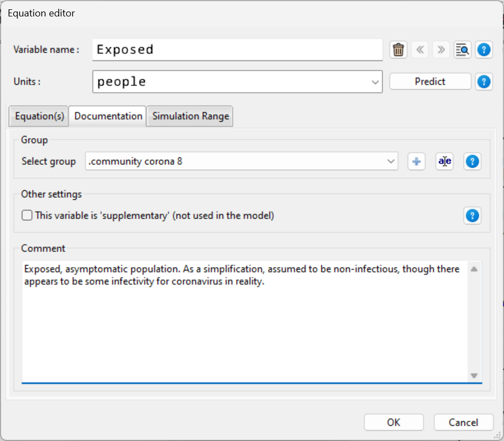Screen dimensions: 504x441
Task: Open the Simulation Range tab
Action: pyautogui.click(x=189, y=116)
